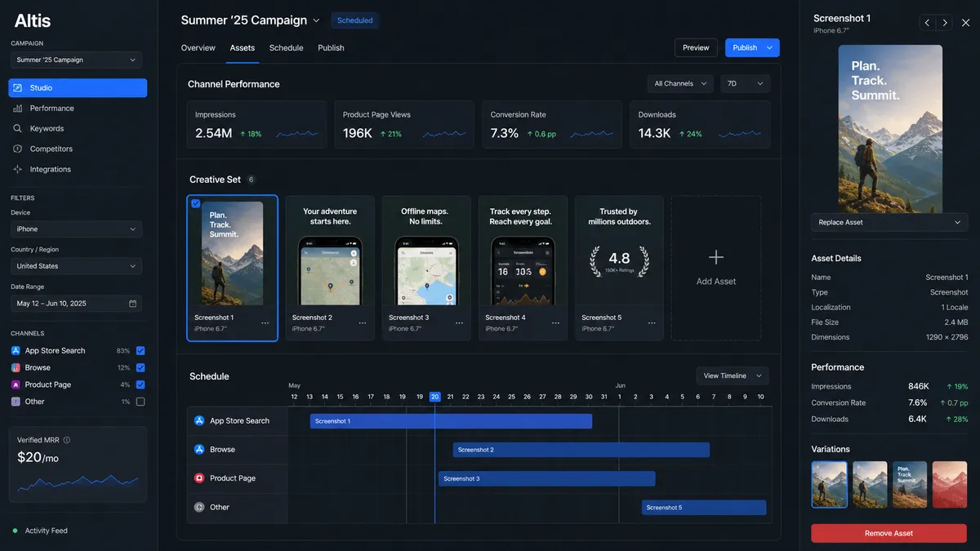
Task: Go to the previous asset arrow
Action: (927, 23)
